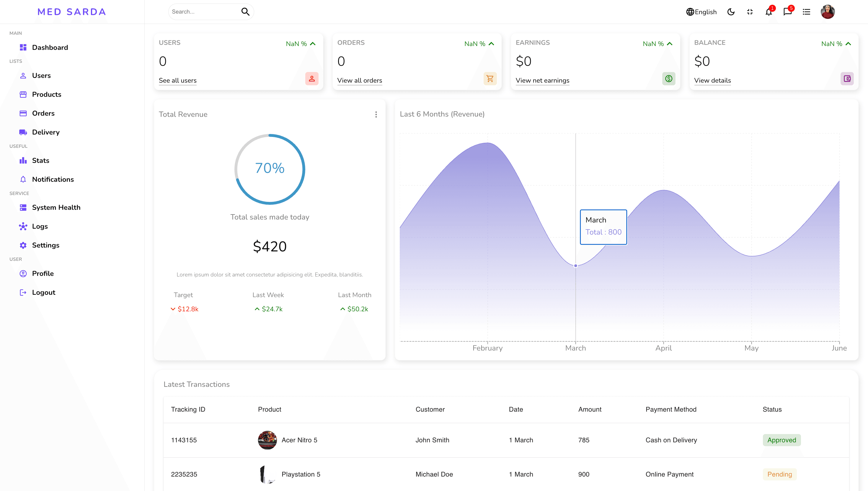This screenshot has height=491, width=868.
Task: Click the April axis label
Action: [x=664, y=348]
